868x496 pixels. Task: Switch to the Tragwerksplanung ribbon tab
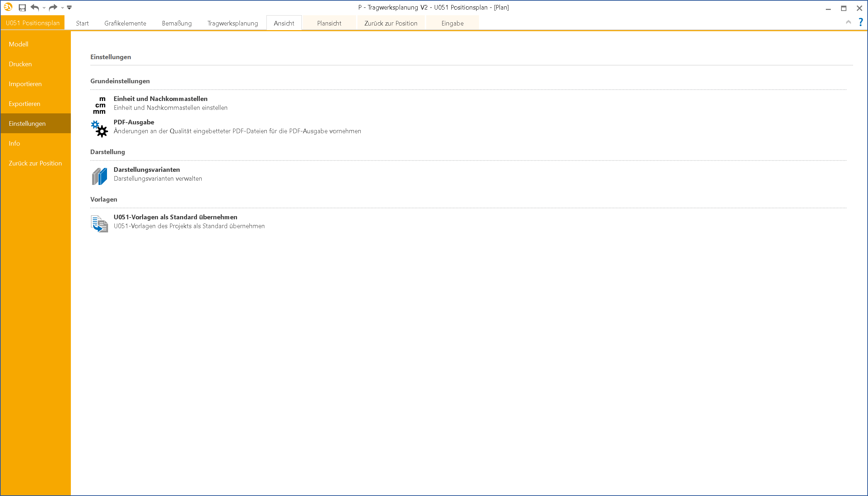coord(232,23)
